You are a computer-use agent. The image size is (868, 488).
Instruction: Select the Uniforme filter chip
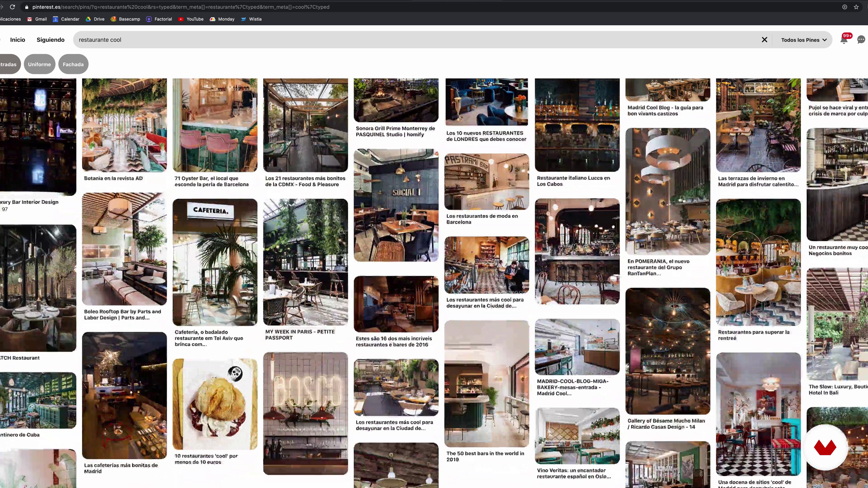click(x=39, y=64)
